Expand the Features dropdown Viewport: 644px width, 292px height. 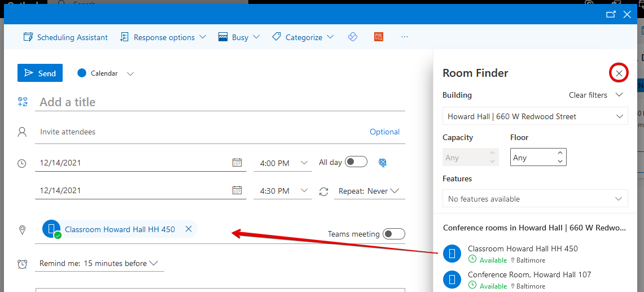(535, 199)
